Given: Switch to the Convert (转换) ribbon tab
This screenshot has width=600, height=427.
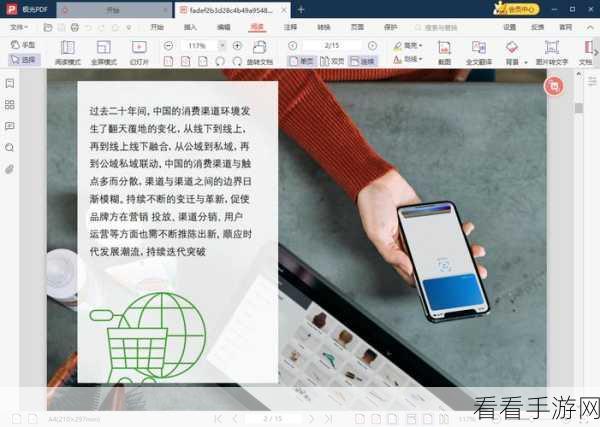Looking at the screenshot, I should (324, 28).
